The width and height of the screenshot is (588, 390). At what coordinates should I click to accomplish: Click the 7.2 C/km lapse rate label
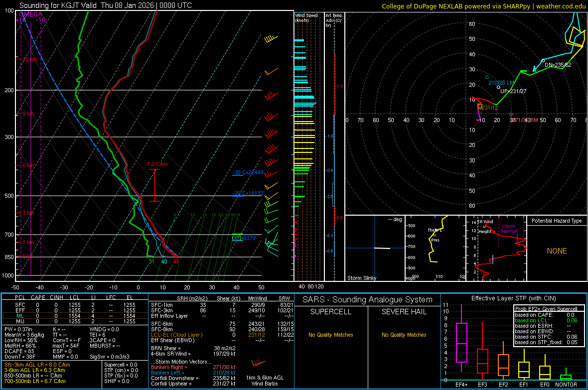click(157, 164)
